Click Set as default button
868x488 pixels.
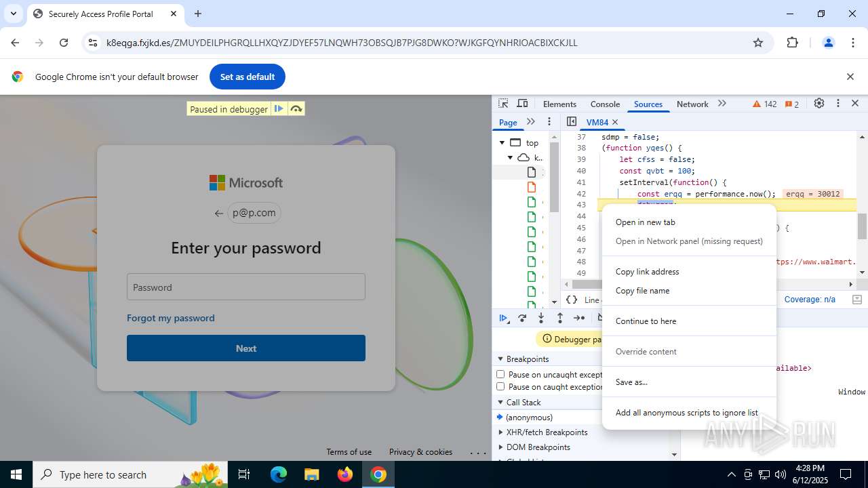248,77
